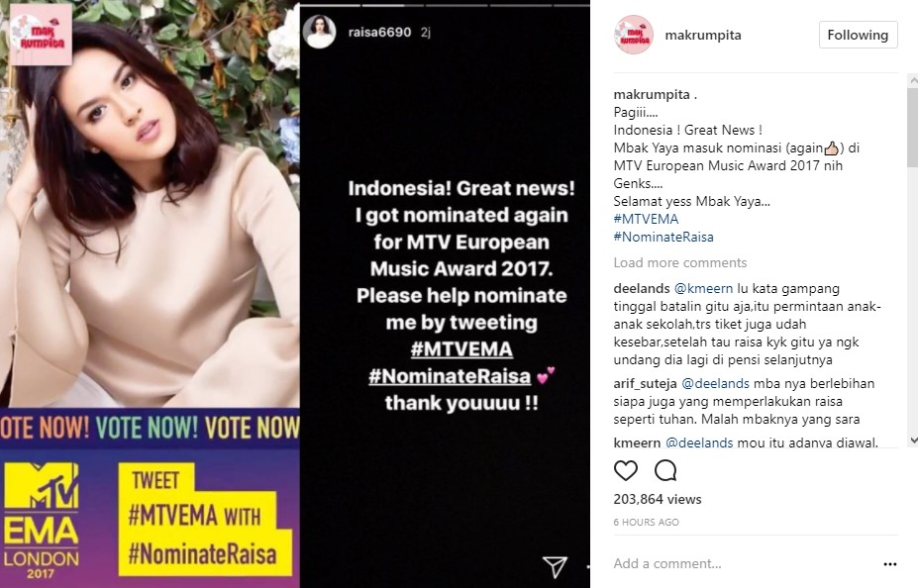Open arif_suteja commenter profile
The width and height of the screenshot is (918, 588).
(645, 384)
